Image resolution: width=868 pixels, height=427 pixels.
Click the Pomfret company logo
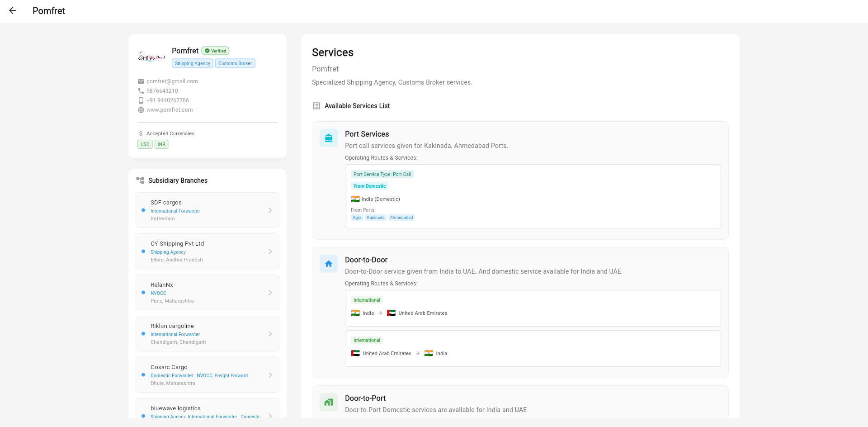pos(151,57)
